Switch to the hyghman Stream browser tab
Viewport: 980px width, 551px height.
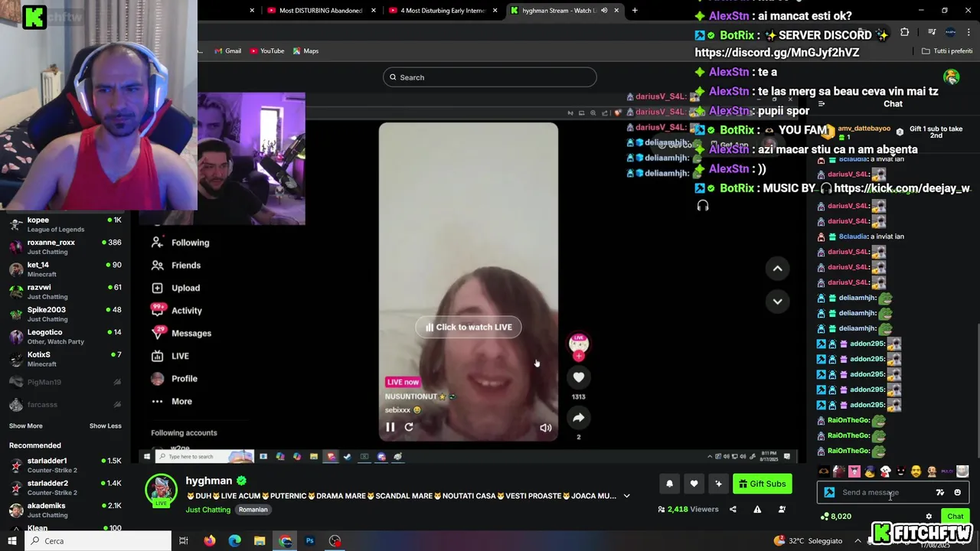click(564, 11)
